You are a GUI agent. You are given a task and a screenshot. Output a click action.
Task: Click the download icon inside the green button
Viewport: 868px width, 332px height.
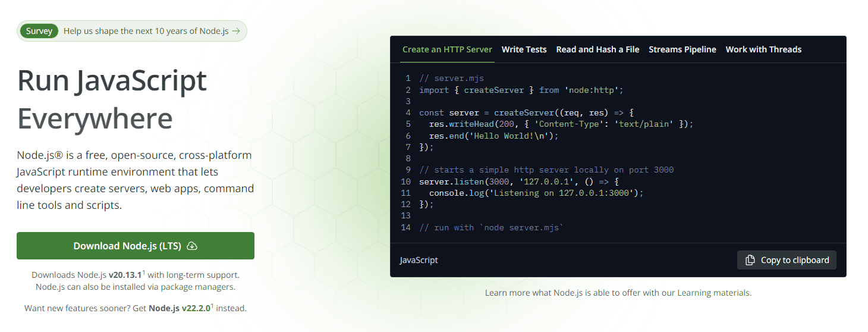192,246
